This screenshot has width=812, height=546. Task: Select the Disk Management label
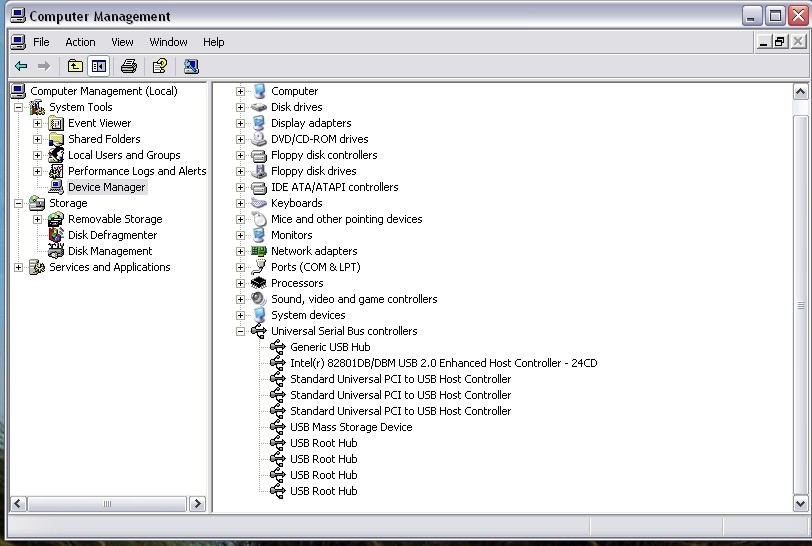coord(110,251)
